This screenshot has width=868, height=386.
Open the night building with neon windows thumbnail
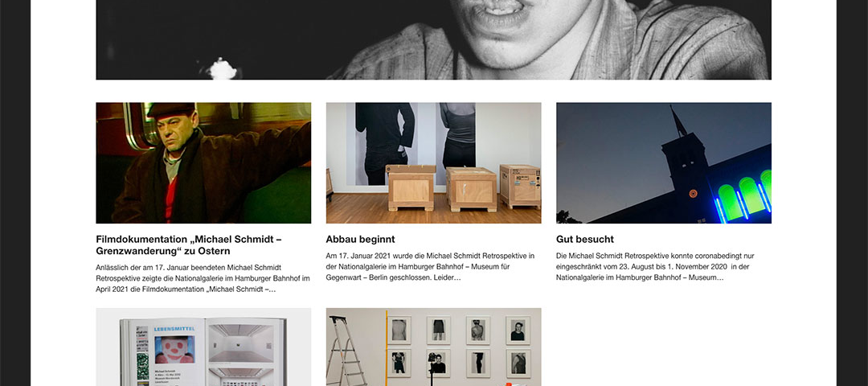[664, 162]
